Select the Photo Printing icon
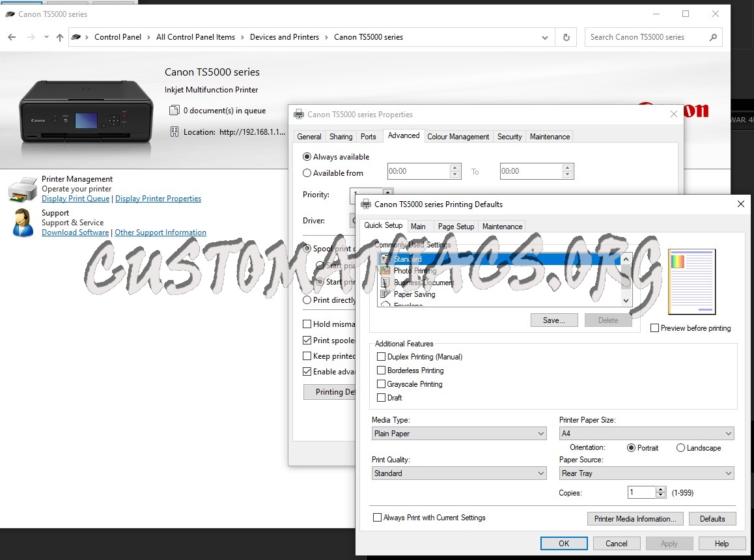 click(x=385, y=270)
